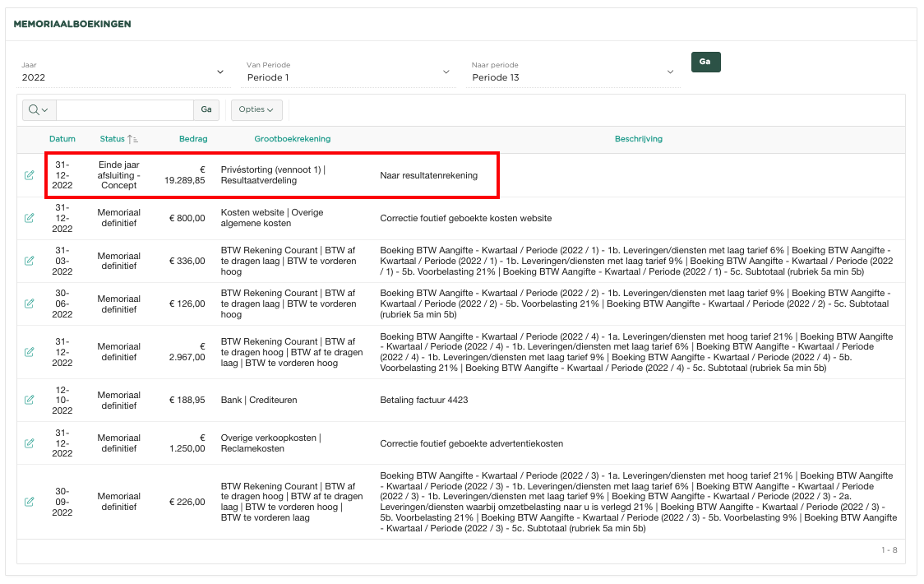Open the search column selector magnifier
Image resolution: width=924 pixels, height=584 pixels.
tap(38, 109)
